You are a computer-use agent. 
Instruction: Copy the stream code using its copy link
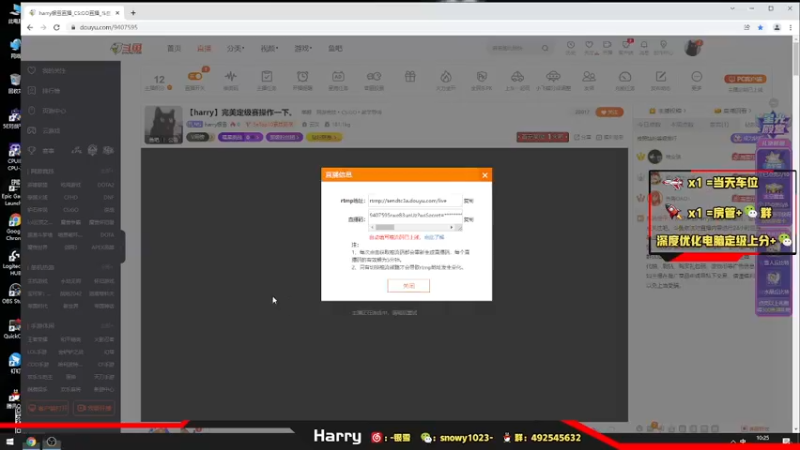(x=468, y=219)
